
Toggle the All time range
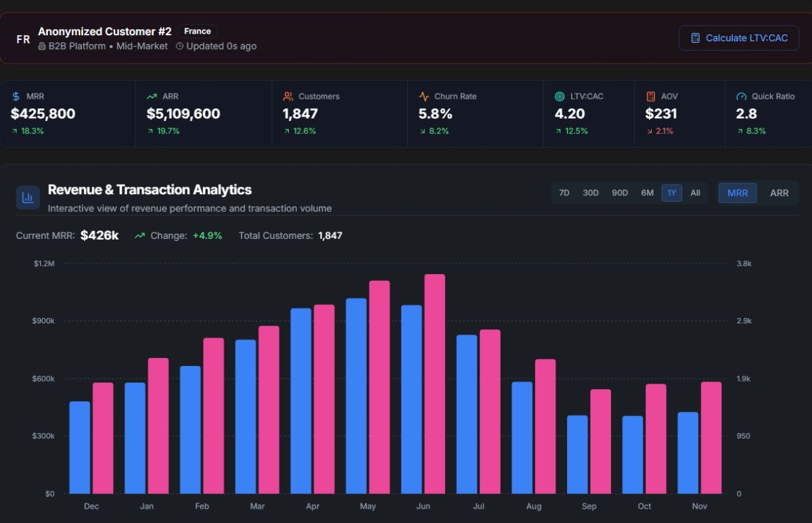point(696,193)
